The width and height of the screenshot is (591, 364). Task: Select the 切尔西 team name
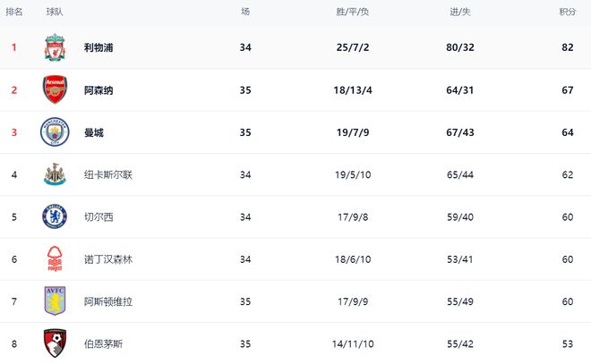point(98,216)
